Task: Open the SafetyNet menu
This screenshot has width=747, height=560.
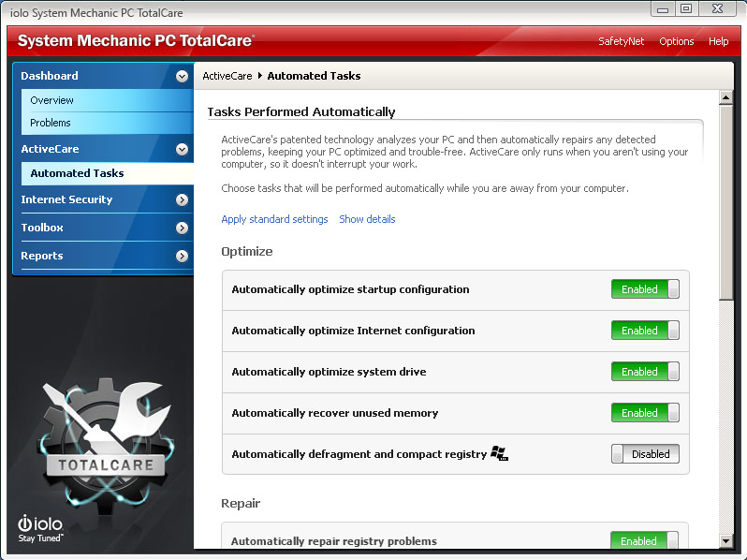Action: 622,41
